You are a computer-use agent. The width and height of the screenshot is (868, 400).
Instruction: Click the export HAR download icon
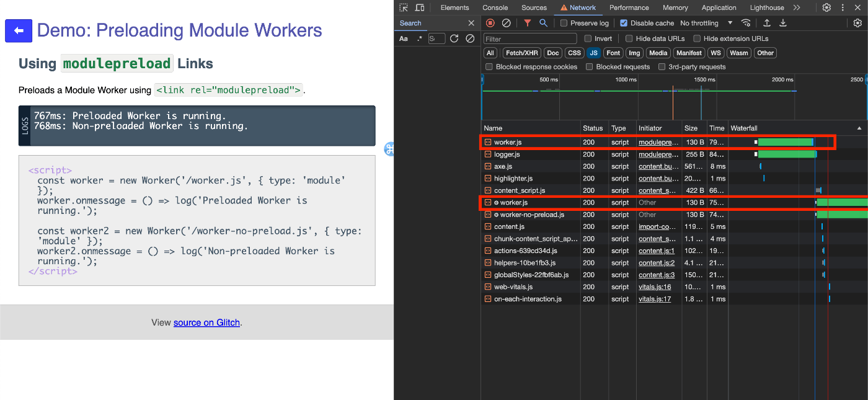pos(782,23)
